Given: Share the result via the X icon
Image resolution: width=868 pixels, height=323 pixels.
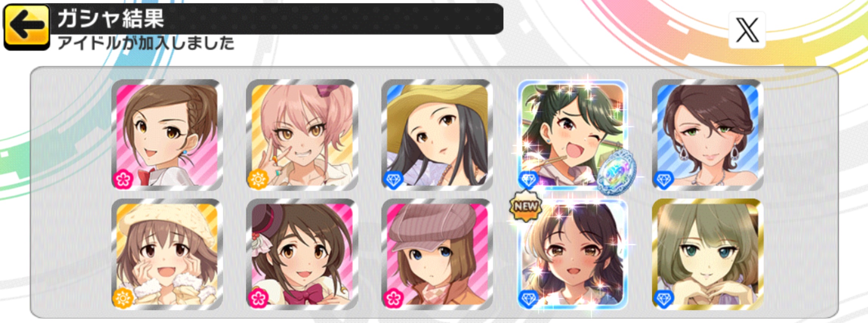Looking at the screenshot, I should click(747, 30).
